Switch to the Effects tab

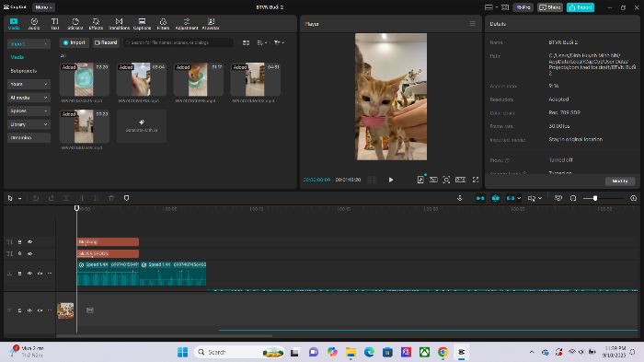(96, 24)
